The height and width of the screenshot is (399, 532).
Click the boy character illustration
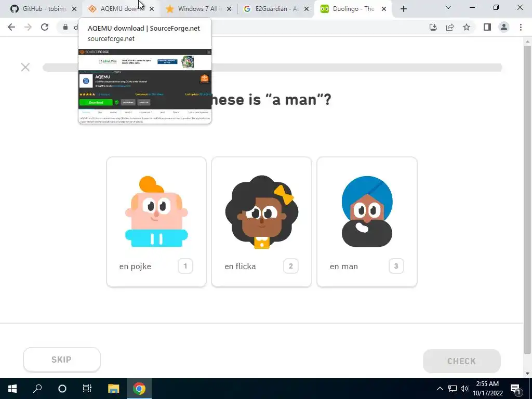pos(156,211)
